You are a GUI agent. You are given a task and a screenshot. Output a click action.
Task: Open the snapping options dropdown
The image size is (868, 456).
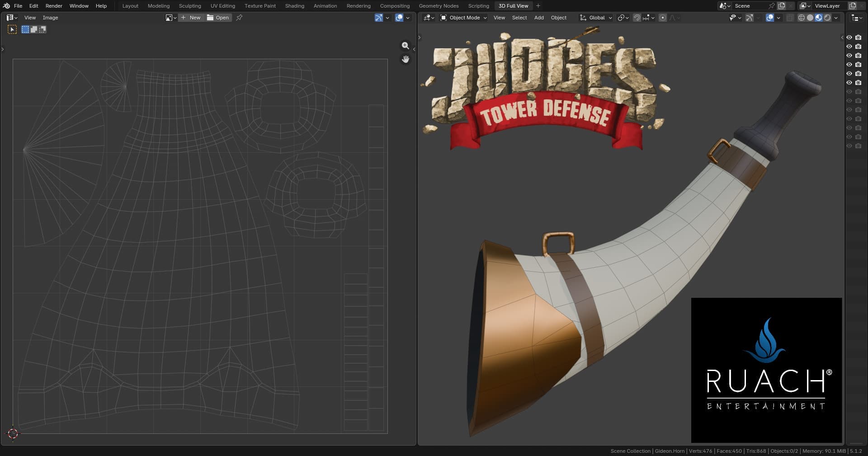648,18
